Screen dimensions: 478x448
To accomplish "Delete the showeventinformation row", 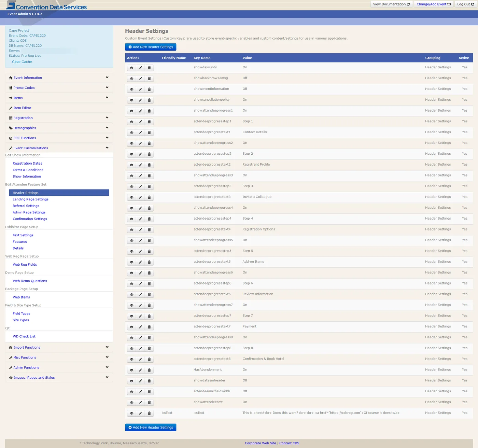I will tap(149, 89).
